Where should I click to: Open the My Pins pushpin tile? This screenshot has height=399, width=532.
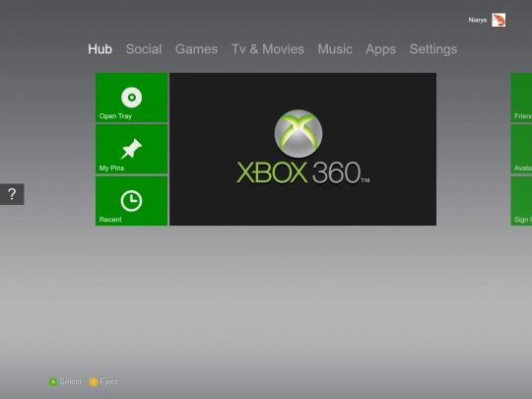132,150
